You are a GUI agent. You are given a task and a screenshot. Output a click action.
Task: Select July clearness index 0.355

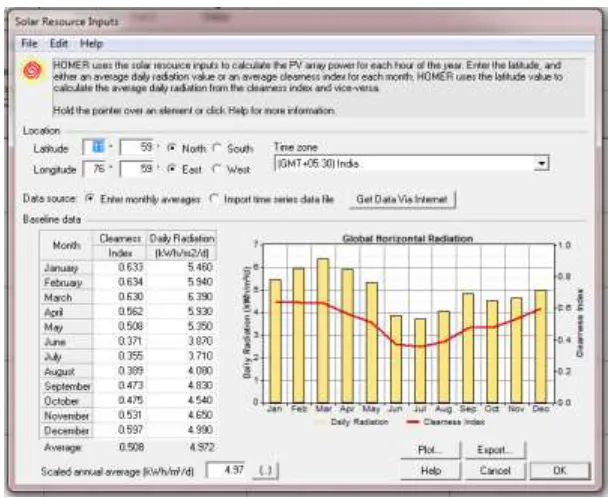pos(119,356)
